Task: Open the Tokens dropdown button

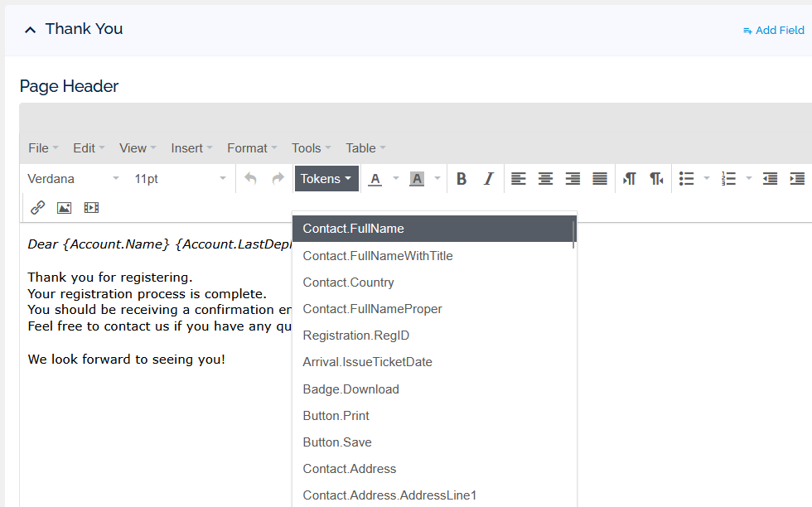Action: point(326,178)
